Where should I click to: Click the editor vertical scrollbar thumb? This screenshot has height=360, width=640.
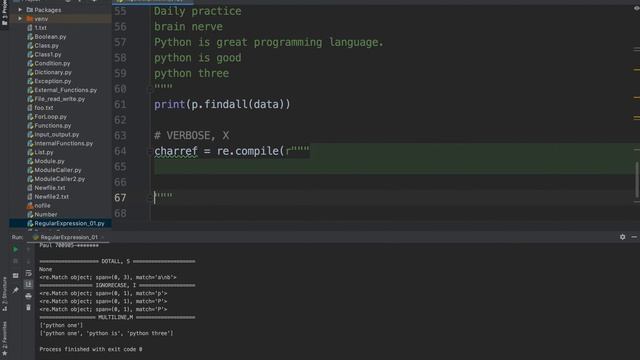point(636,179)
